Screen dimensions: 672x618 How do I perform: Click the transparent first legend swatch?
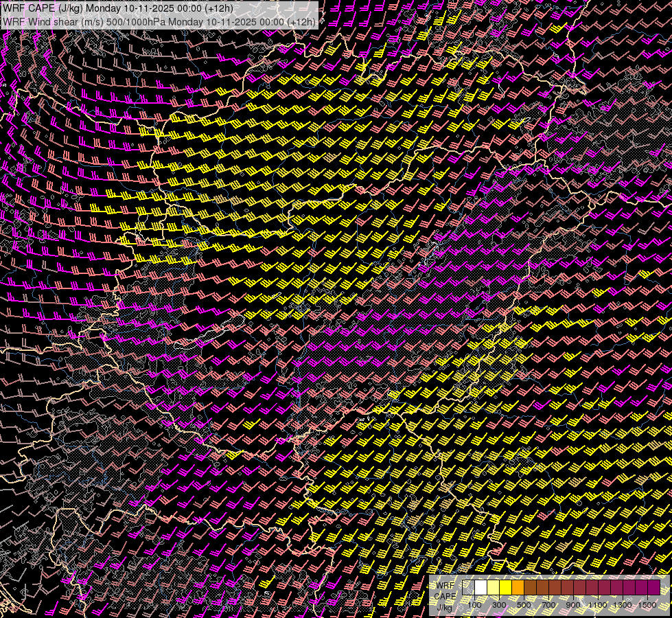[x=469, y=588]
